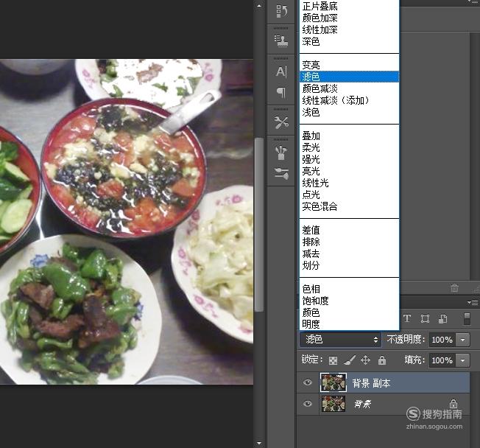
Task: Open the 不透明度 opacity dropdown arrow
Action: (x=463, y=340)
